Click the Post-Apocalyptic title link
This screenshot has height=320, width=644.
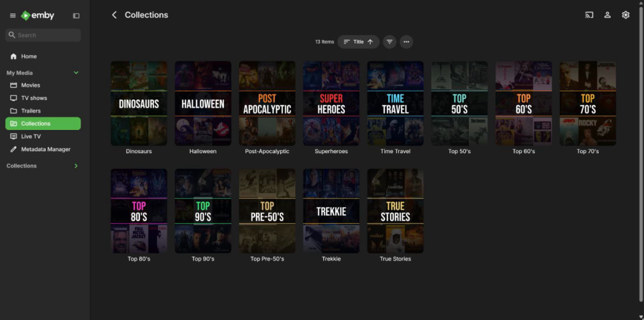pyautogui.click(x=267, y=151)
